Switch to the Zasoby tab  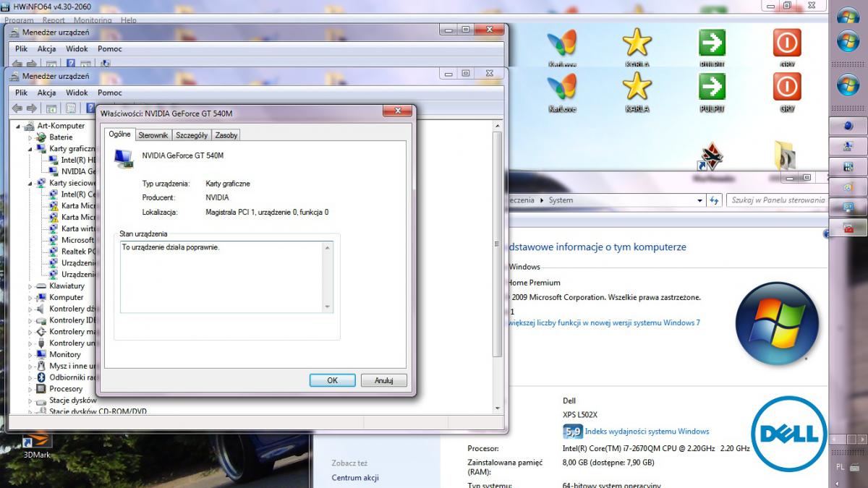(226, 135)
